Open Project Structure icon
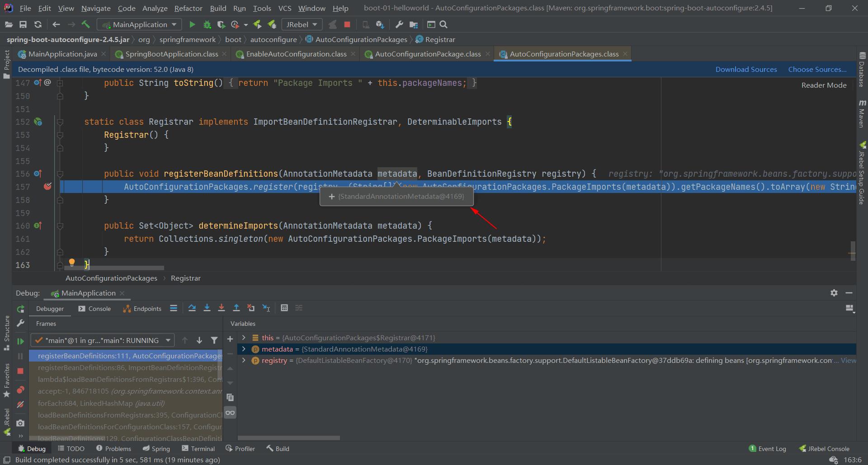Screen dimensions: 868x465 point(414,24)
